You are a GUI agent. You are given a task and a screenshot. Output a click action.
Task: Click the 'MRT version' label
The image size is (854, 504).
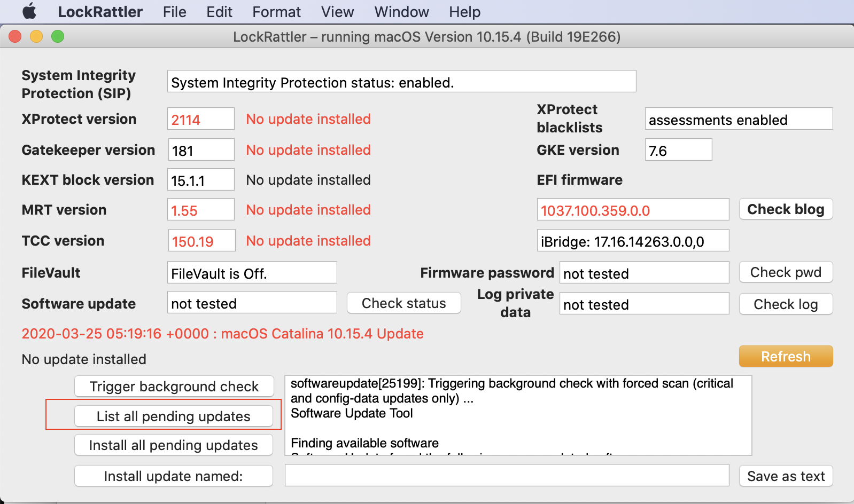point(64,210)
